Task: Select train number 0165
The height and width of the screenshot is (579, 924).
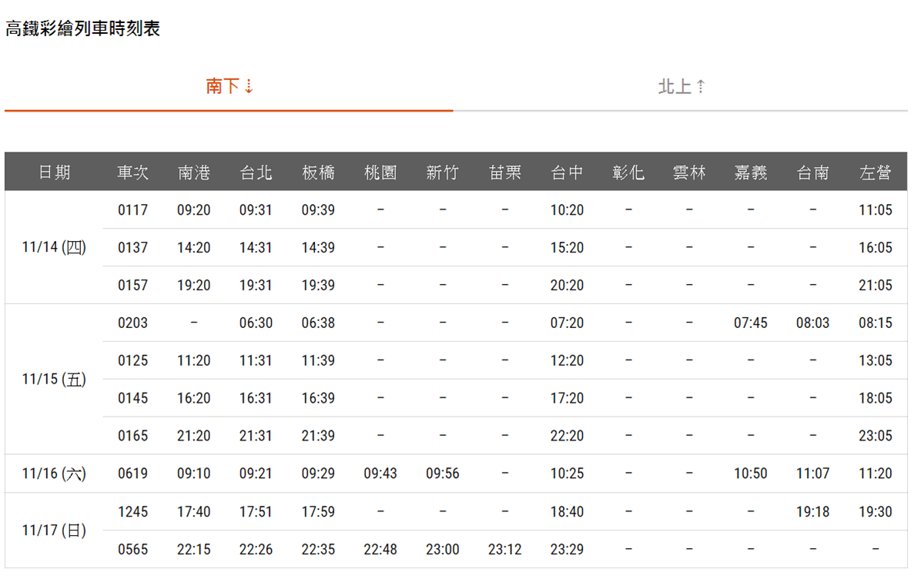Action: tap(132, 436)
